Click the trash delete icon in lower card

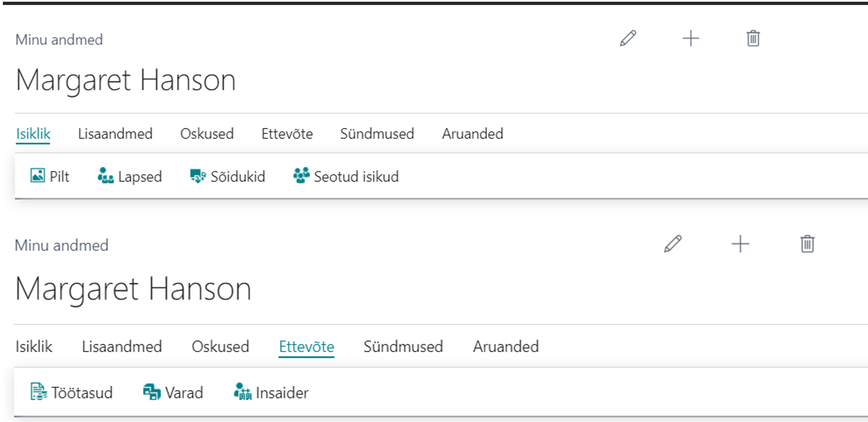coord(807,244)
